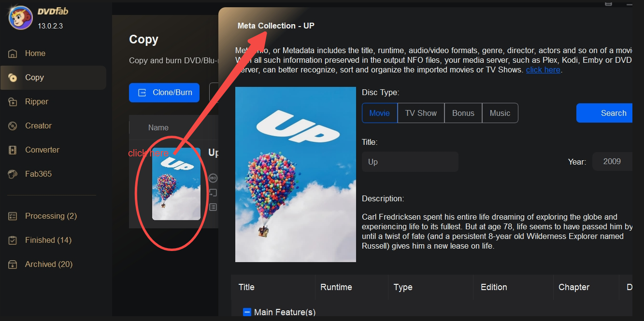
Task: Click the 'Copy' page heading
Action: coord(143,40)
